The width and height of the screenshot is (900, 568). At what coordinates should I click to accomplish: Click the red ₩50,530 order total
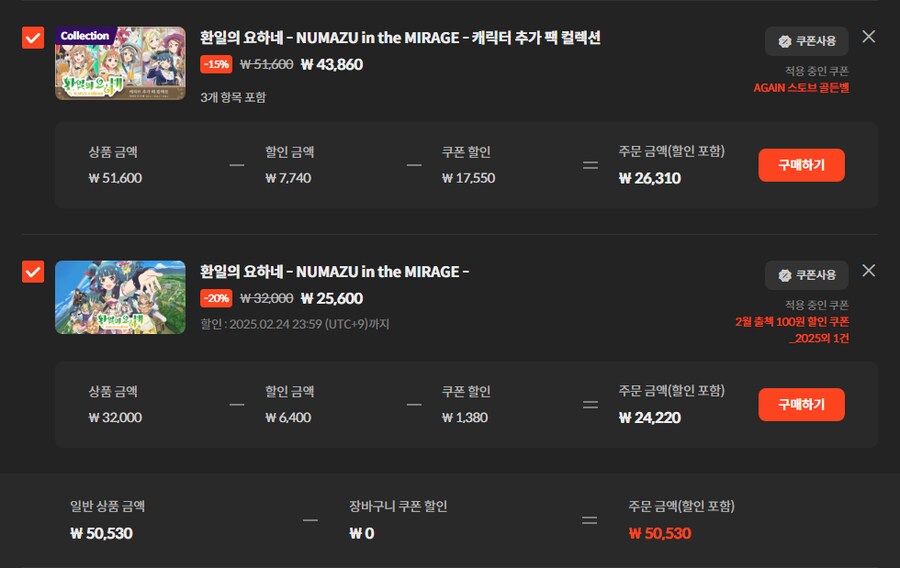coord(659,533)
